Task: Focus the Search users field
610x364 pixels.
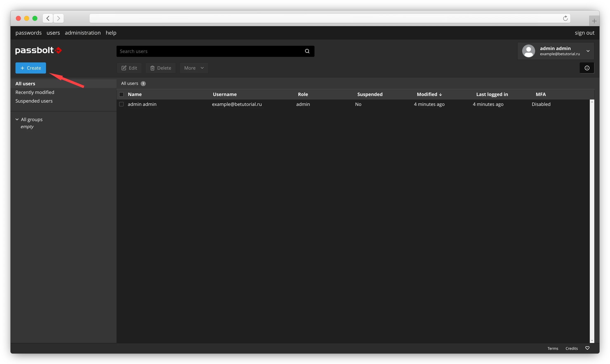Action: pos(209,51)
